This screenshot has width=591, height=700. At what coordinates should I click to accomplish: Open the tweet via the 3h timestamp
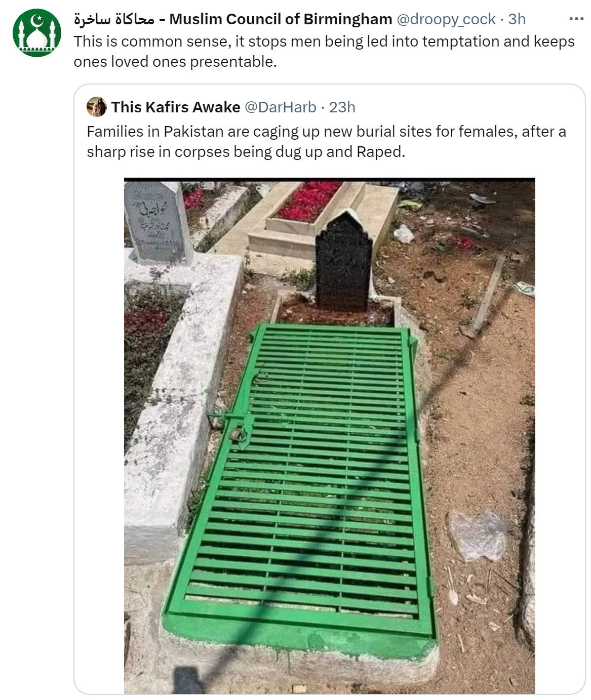tap(517, 19)
